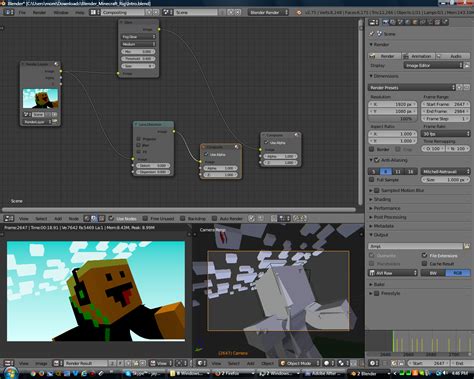Click the Render Layers node thumbnail

click(x=40, y=98)
